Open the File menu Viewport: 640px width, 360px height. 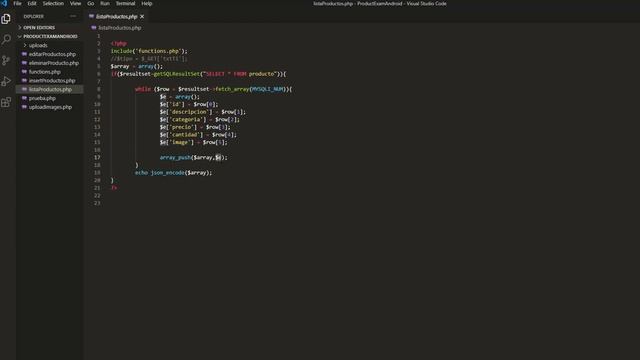(x=17, y=3)
